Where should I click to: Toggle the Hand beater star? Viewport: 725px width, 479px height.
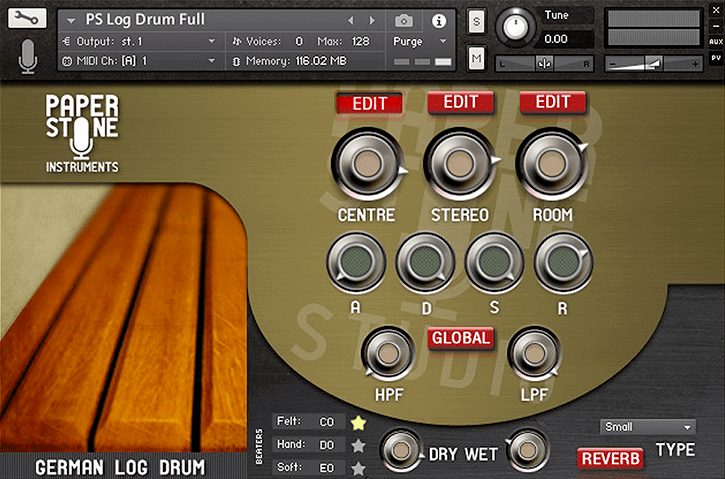[358, 446]
